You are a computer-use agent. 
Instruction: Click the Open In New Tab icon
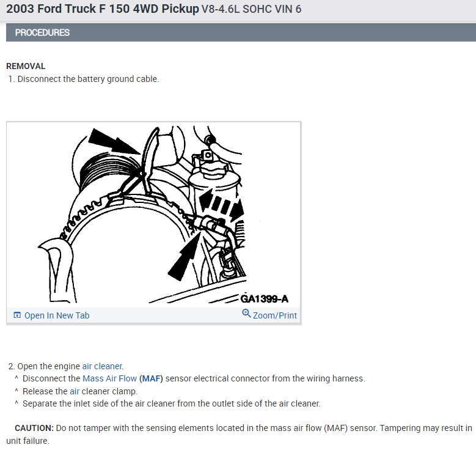click(x=17, y=315)
